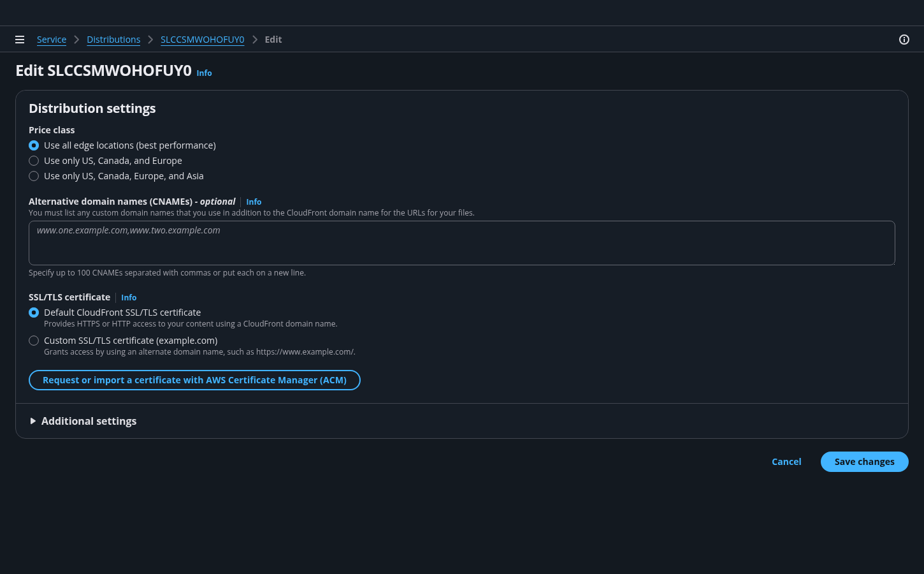
Task: Click the Additional settings disclosure triangle
Action: [x=33, y=421]
